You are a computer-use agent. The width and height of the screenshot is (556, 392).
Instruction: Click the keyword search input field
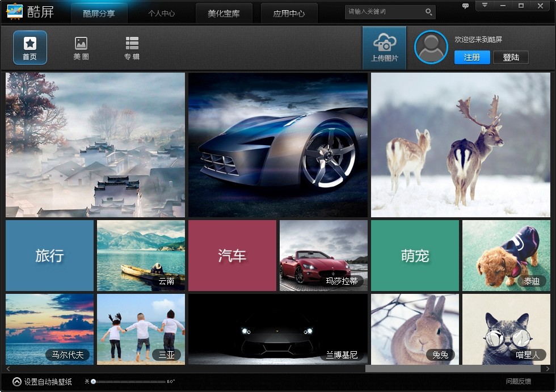(x=385, y=11)
